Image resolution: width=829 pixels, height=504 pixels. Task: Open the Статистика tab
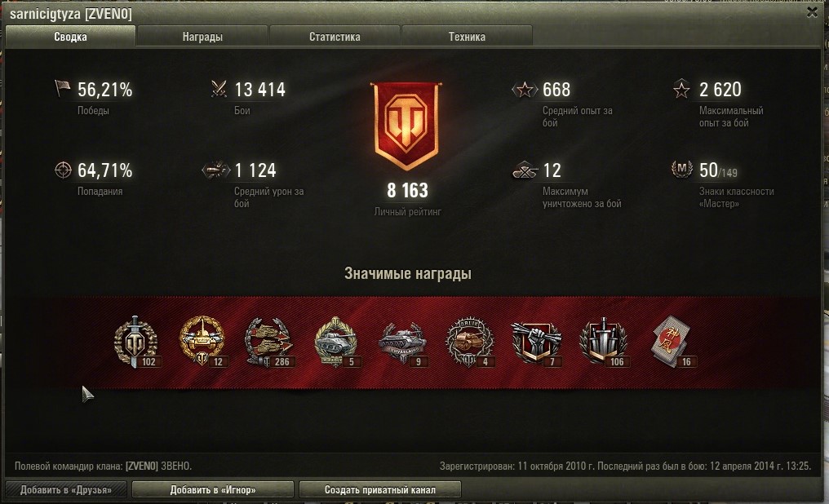click(335, 37)
